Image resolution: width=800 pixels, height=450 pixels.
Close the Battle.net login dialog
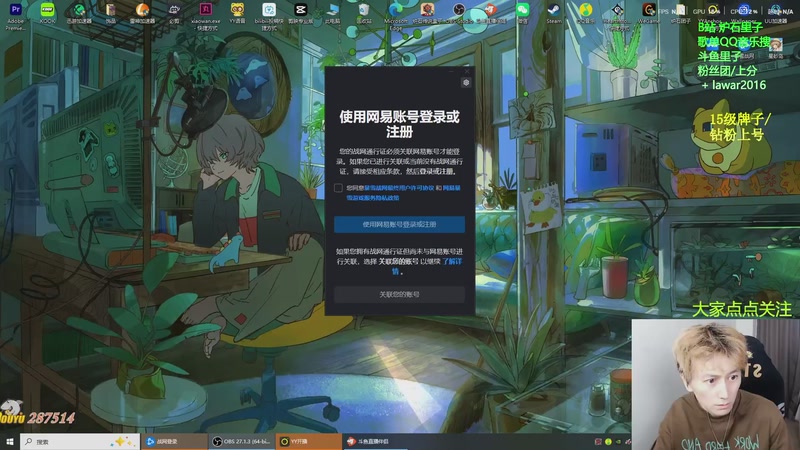(x=467, y=71)
